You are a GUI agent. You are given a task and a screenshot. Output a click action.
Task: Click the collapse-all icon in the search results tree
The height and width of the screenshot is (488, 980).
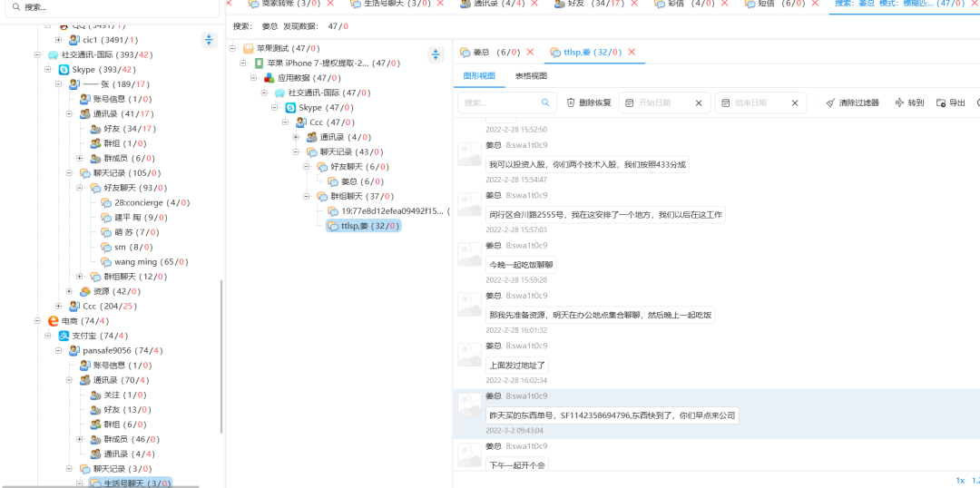pos(436,55)
